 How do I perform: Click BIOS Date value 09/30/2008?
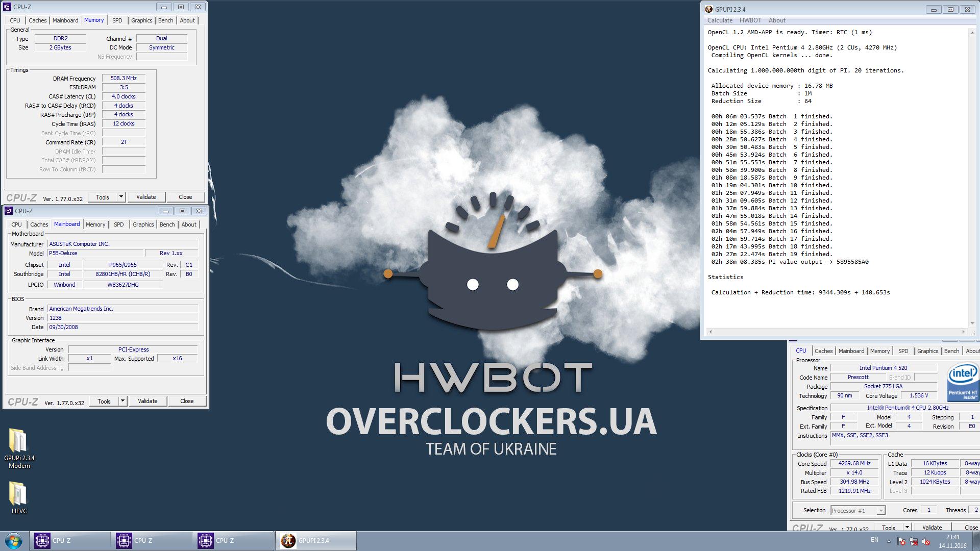tap(122, 327)
